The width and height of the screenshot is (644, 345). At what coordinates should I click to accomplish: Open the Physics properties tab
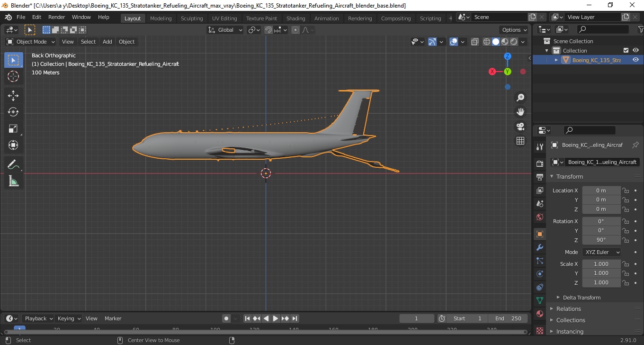coord(540,274)
